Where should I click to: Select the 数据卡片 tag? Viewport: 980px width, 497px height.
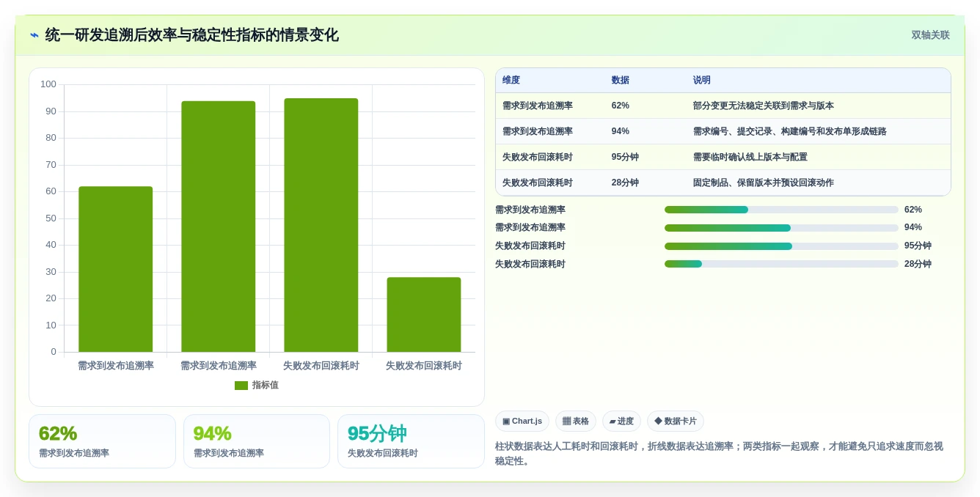pyautogui.click(x=676, y=421)
